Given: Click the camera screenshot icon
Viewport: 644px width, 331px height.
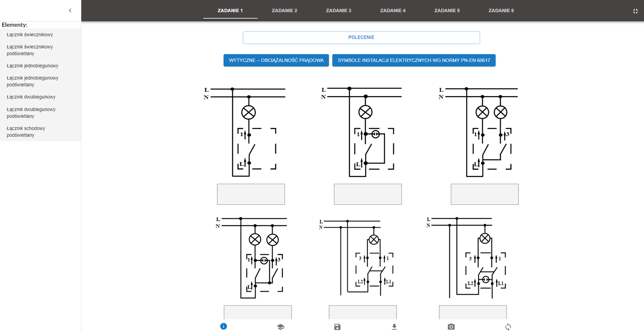Looking at the screenshot, I should pyautogui.click(x=451, y=327).
